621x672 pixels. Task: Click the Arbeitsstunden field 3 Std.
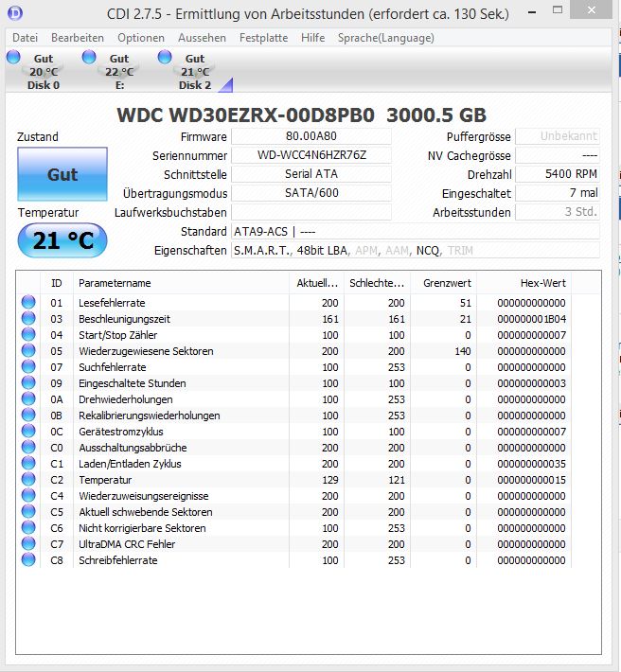point(558,212)
